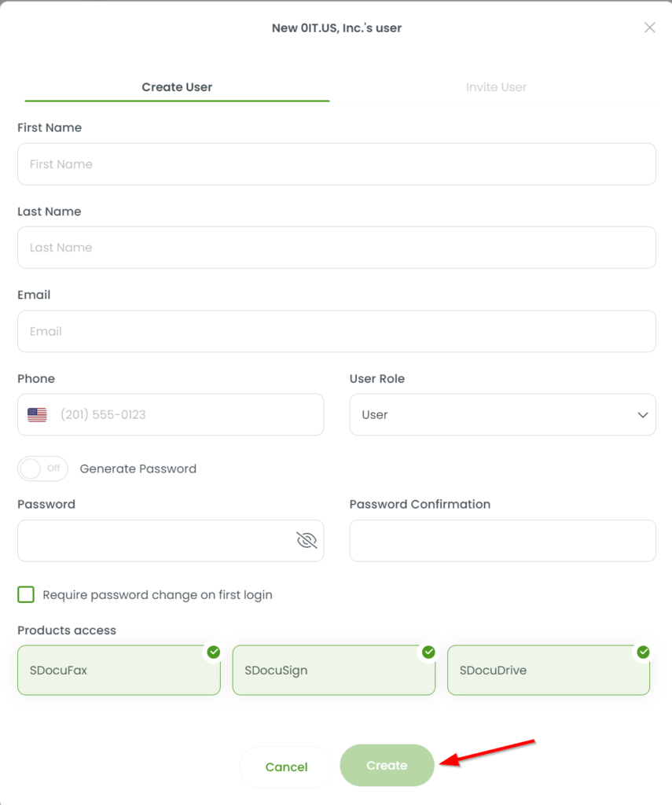Viewport: 672px width, 805px height.
Task: Click the SDocuDrive green checkmark badge
Action: pyautogui.click(x=643, y=652)
